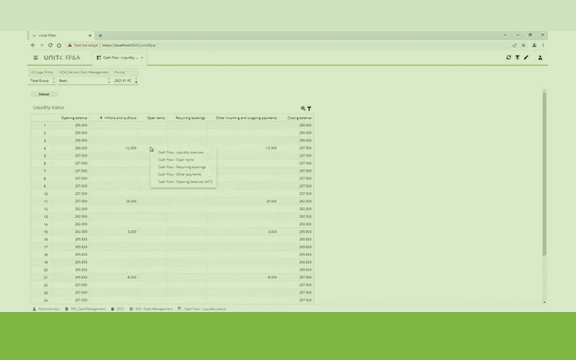Click the Recurring bookings column header
The image size is (576, 360).
point(190,118)
